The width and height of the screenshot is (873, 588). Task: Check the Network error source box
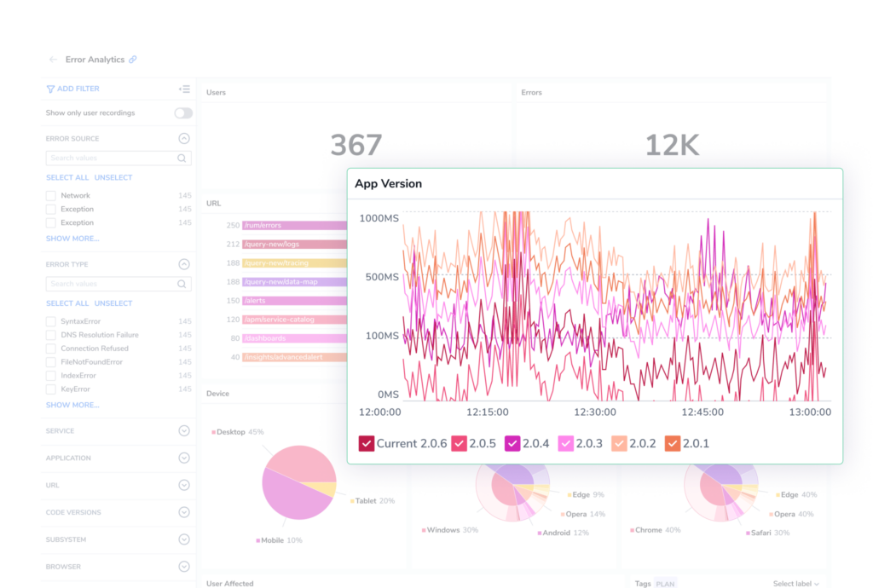tap(50, 196)
